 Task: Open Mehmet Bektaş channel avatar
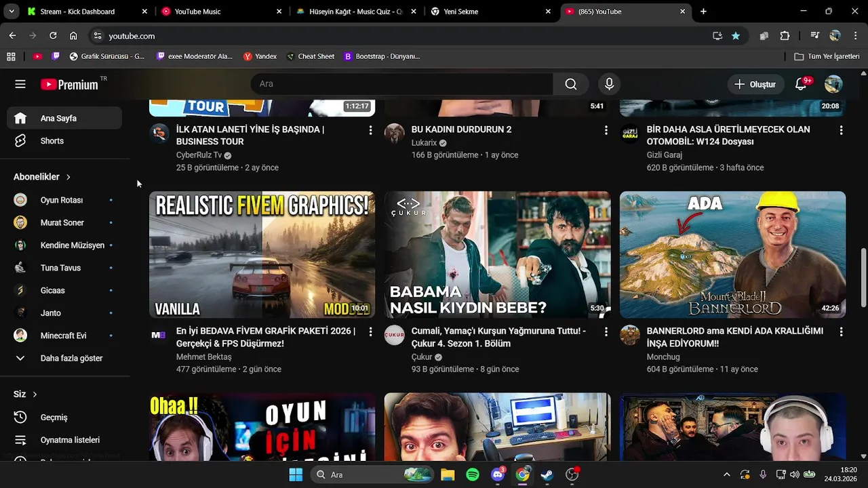pos(159,335)
